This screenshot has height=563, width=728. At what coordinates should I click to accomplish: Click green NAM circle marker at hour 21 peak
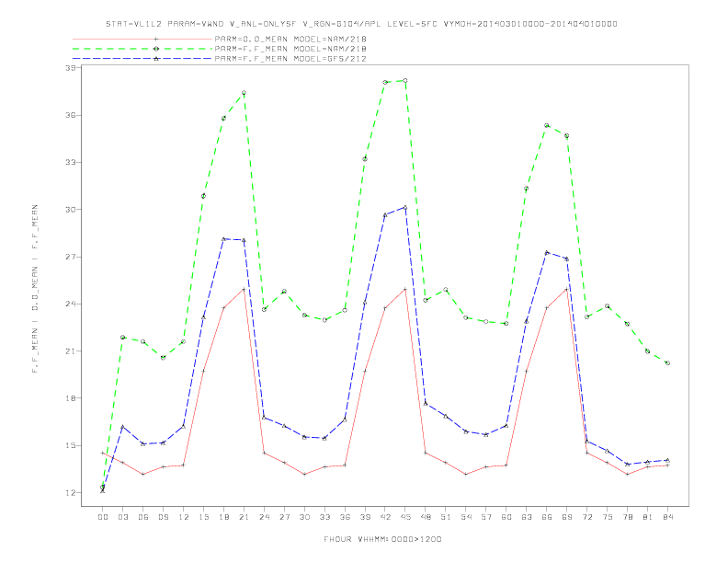point(244,93)
